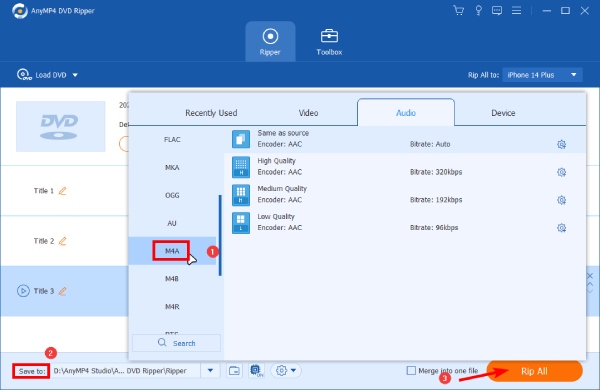This screenshot has width=600, height=390.
Task: Open settings gear for High Quality preset
Action: (561, 172)
